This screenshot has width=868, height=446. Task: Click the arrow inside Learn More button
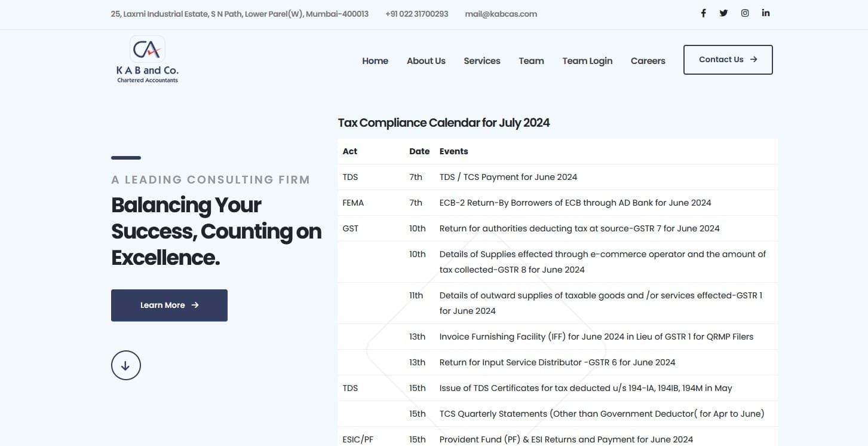(195, 305)
